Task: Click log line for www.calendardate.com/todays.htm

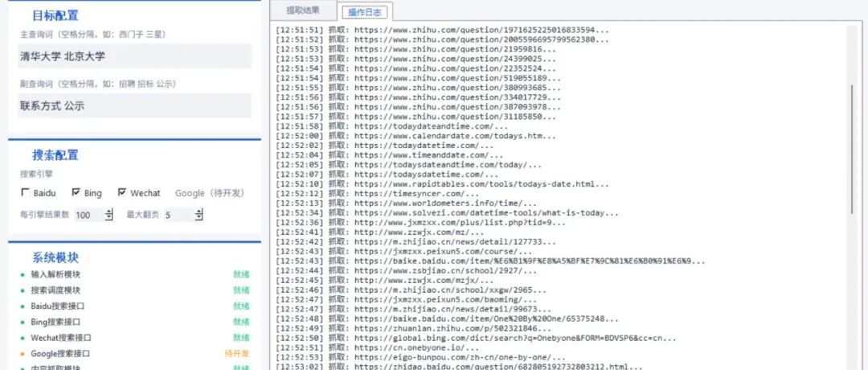Action: tap(416, 136)
